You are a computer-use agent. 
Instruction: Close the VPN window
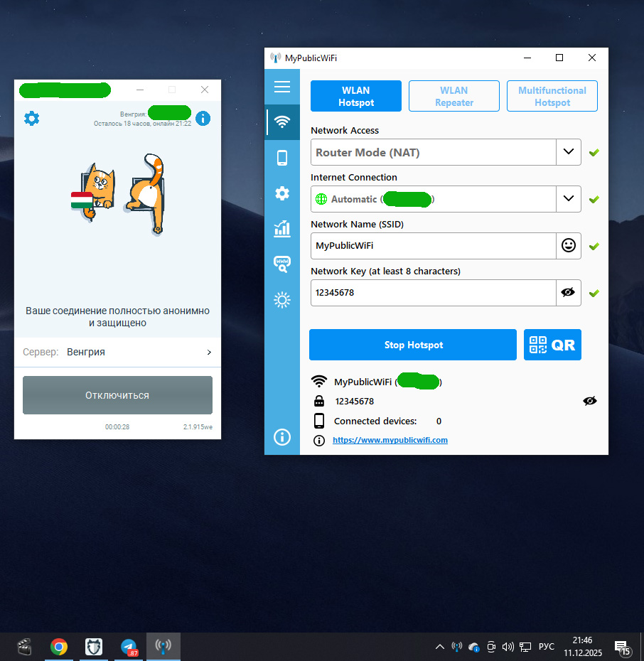point(205,90)
